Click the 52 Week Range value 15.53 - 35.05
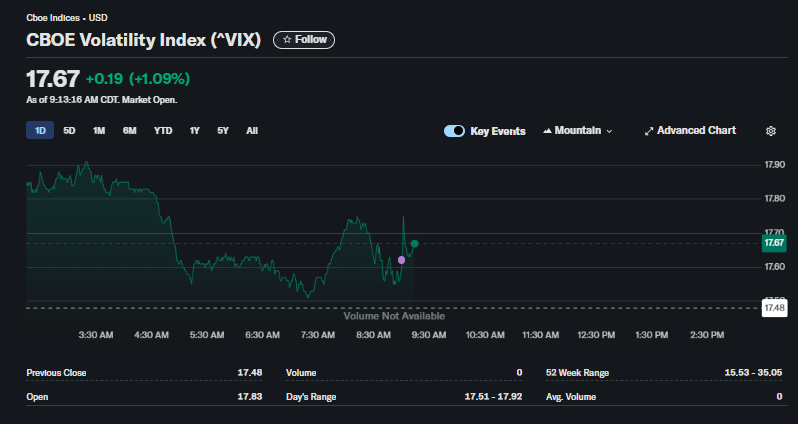Screen dimensions: 798x424 (753, 373)
